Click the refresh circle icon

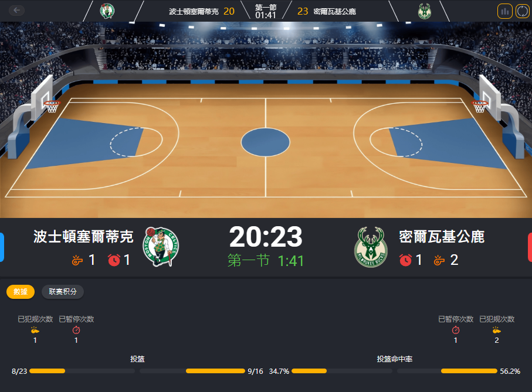tap(523, 11)
